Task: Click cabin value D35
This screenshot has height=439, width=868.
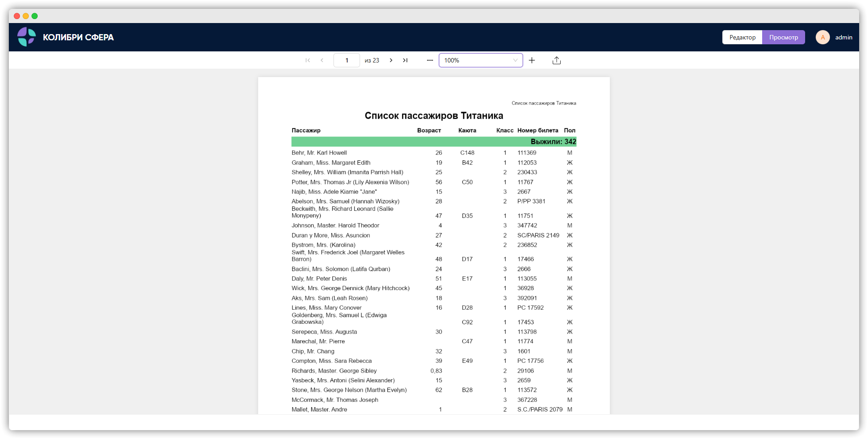Action: tap(467, 216)
